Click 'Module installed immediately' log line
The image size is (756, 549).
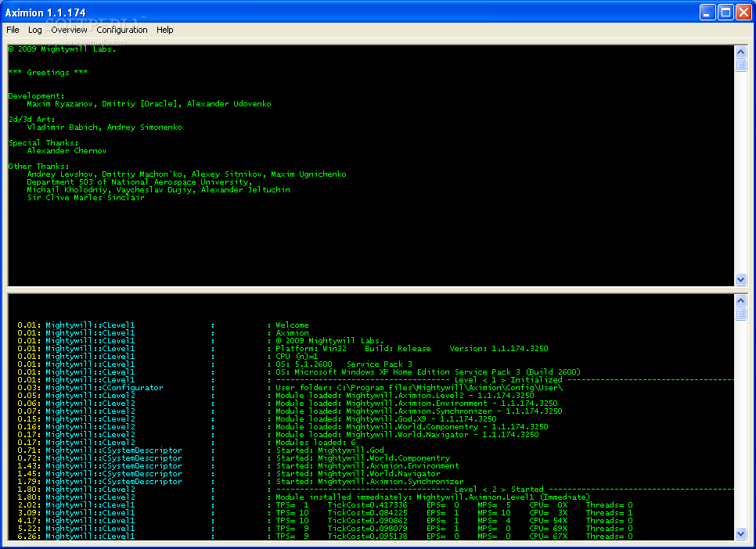point(433,497)
